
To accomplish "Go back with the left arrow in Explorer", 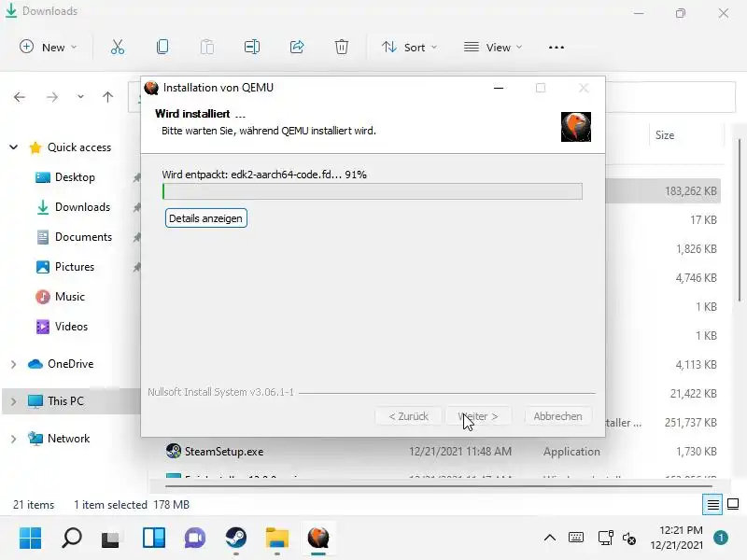I will click(x=20, y=97).
